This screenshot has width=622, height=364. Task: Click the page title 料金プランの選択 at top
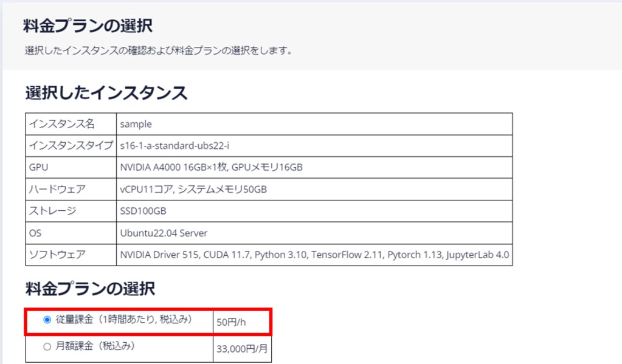point(88,26)
